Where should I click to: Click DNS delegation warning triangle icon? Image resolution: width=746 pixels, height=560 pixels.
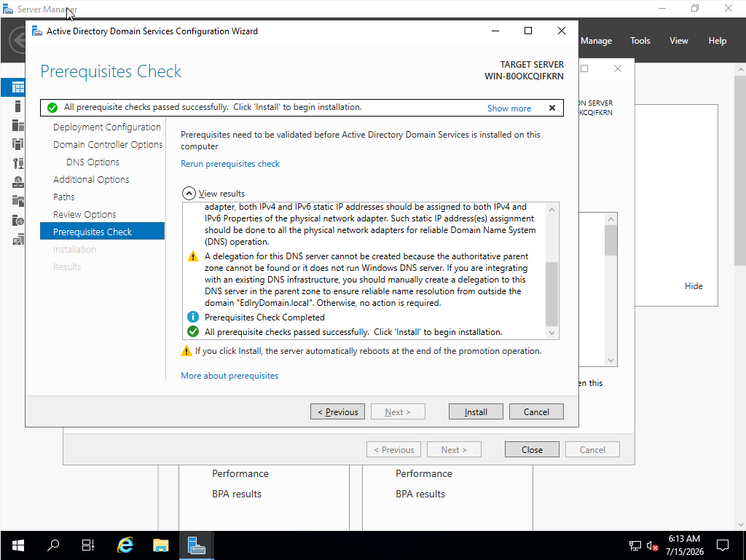tap(192, 257)
